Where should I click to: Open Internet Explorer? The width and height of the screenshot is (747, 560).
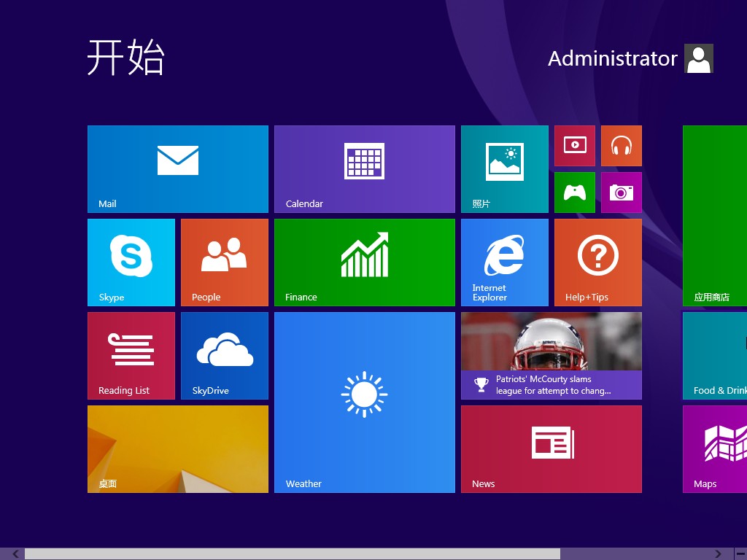pyautogui.click(x=504, y=262)
